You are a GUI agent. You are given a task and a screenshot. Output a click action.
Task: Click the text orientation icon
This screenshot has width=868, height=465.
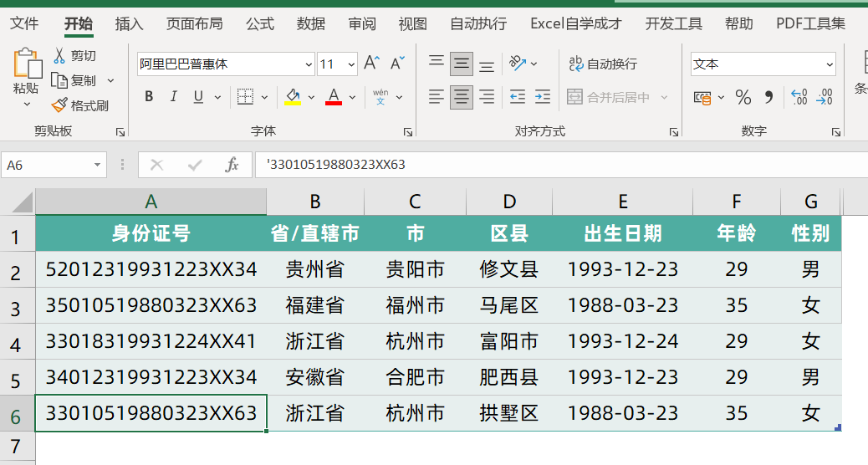(x=517, y=63)
